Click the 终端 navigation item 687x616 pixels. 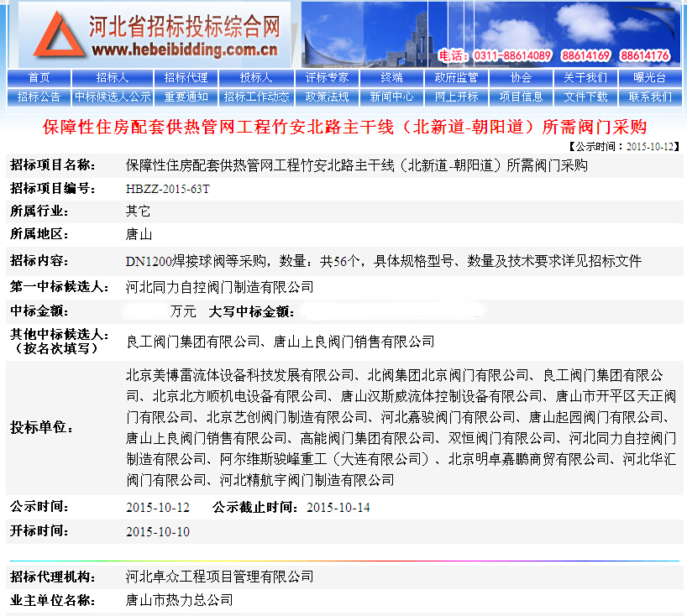(x=391, y=77)
